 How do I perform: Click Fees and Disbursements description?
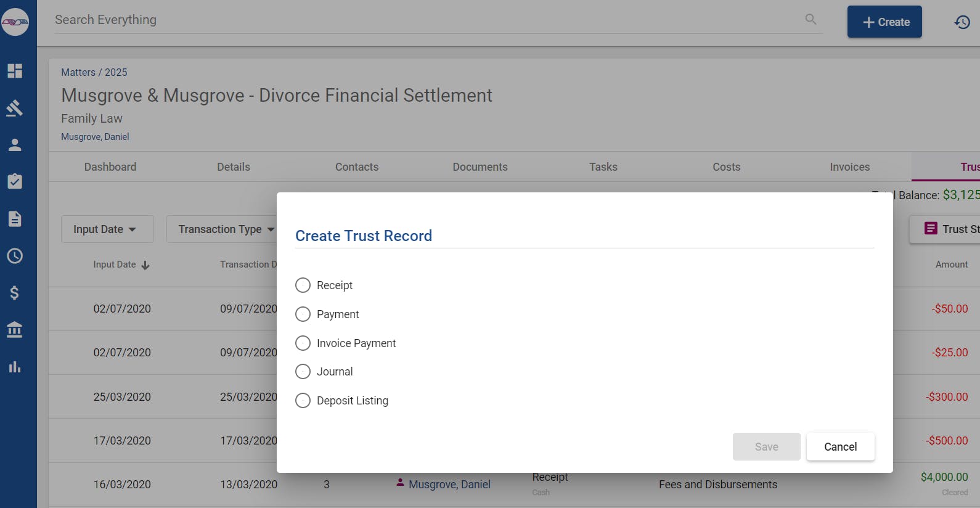point(718,485)
